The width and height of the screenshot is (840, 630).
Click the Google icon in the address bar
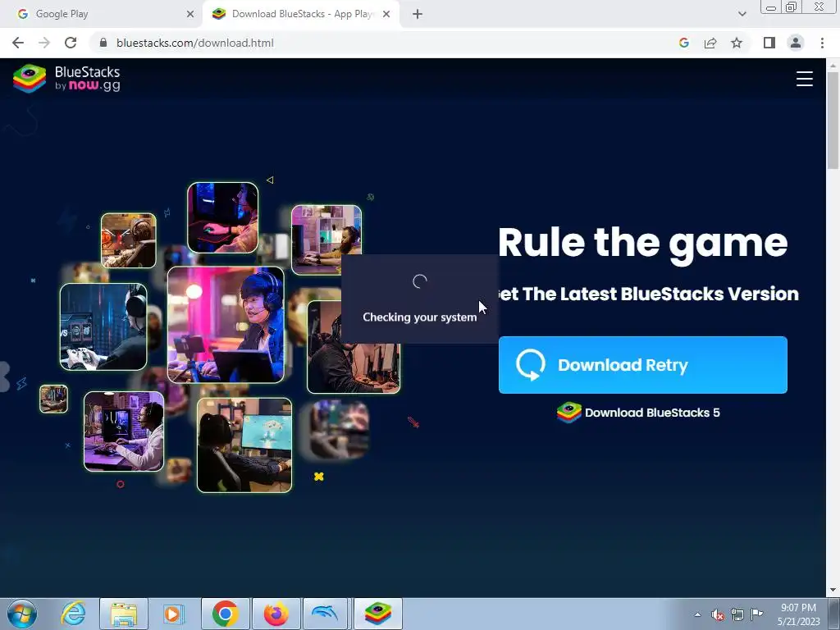pos(683,43)
